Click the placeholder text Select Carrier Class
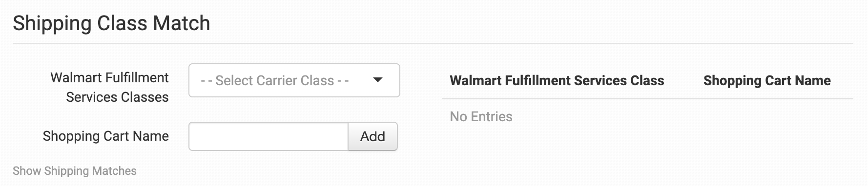The image size is (868, 186). (274, 80)
